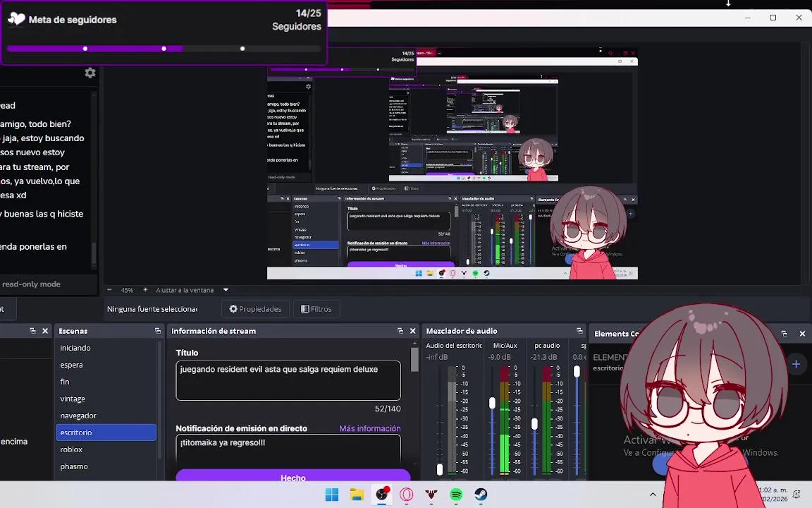This screenshot has width=812, height=508.
Task: Select the fin scene
Action: tap(106, 382)
